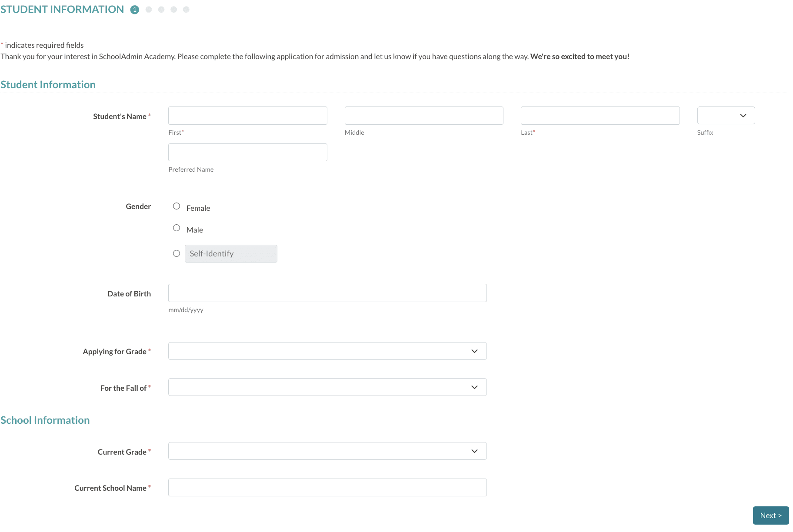This screenshot has height=532, width=793.
Task: Click the Preferred Name input field
Action: (248, 153)
